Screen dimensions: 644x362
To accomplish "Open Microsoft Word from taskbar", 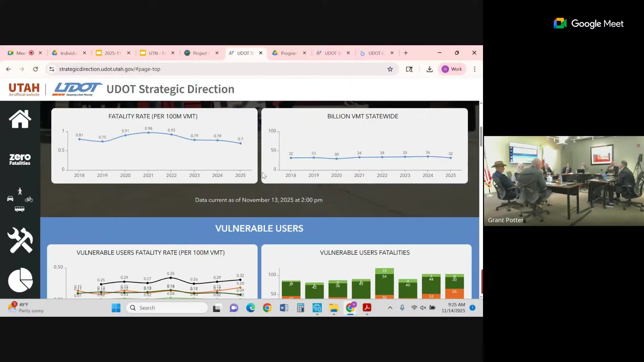I will [284, 308].
